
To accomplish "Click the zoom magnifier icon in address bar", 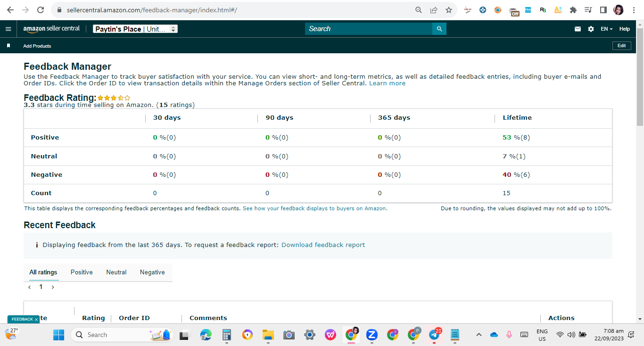I will coord(418,10).
